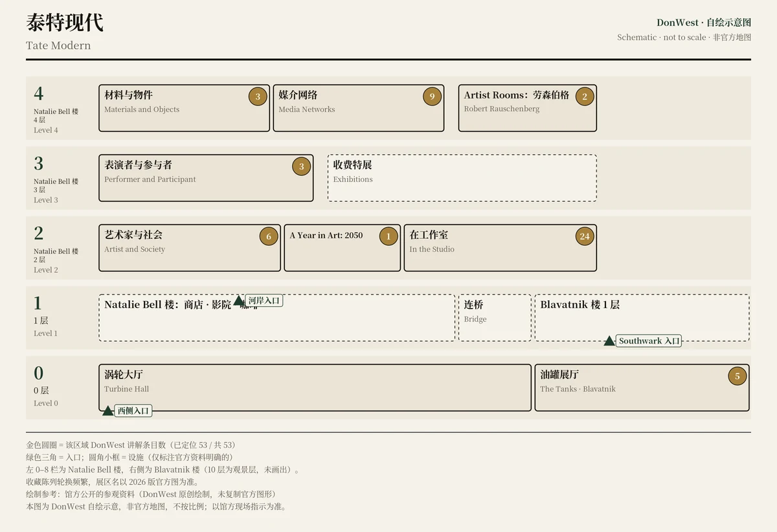The height and width of the screenshot is (532, 777).
Task: Click the Level 0 floor label
Action: (x=46, y=403)
